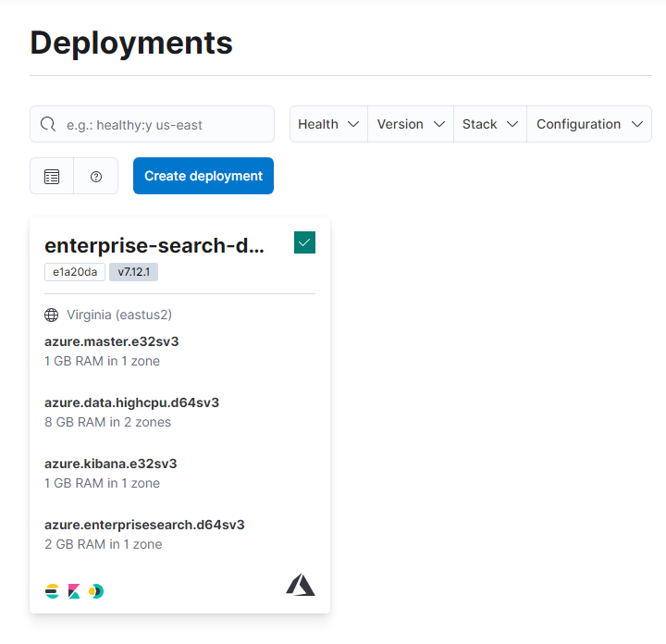
Task: Switch to table list view icon
Action: (52, 177)
